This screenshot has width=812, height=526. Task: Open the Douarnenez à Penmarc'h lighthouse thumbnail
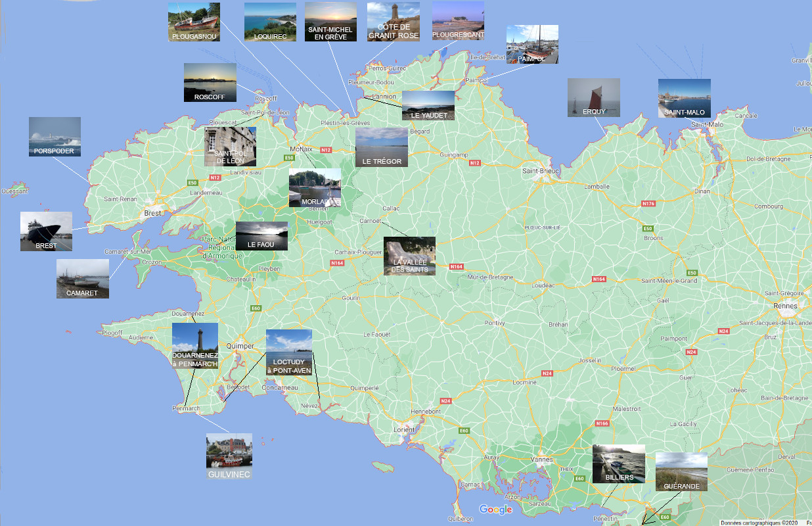point(195,345)
